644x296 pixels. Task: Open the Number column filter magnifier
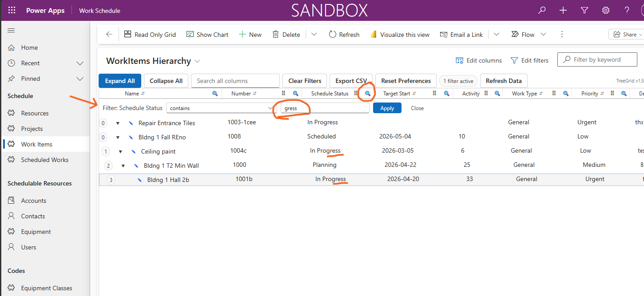click(295, 94)
